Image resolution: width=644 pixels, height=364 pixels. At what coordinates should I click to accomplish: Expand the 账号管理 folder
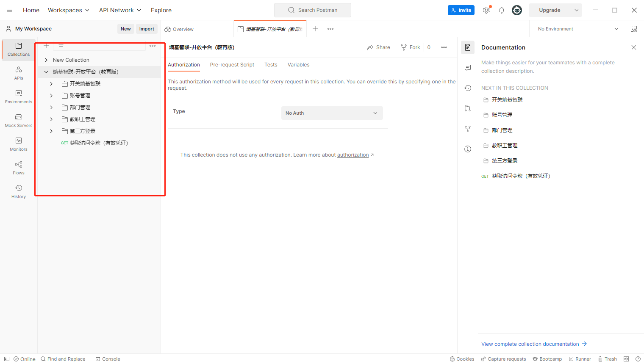coord(51,96)
